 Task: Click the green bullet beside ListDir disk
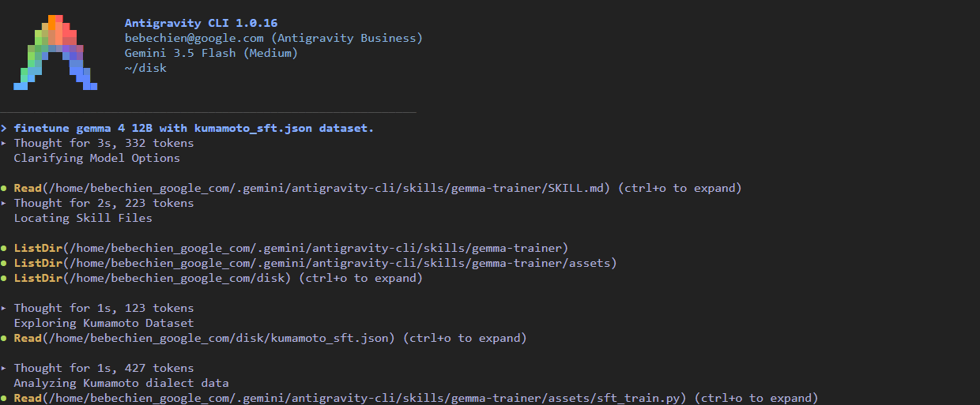point(4,279)
